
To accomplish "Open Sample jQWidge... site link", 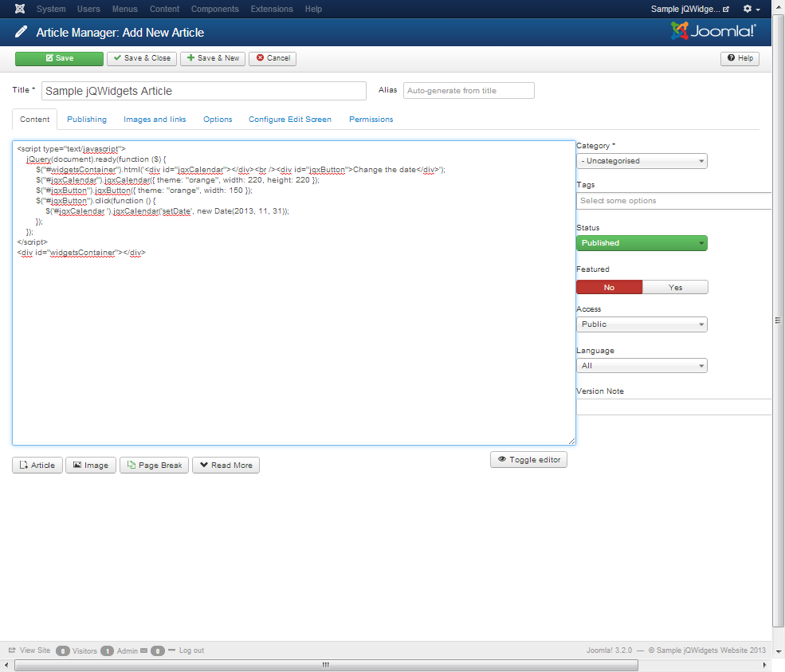I will coord(690,9).
